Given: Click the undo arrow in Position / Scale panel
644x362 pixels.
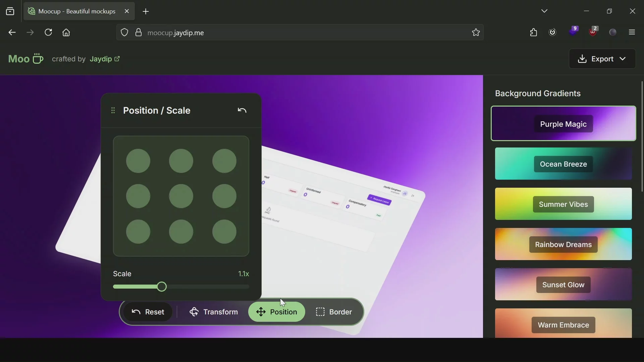Looking at the screenshot, I should coord(242,111).
